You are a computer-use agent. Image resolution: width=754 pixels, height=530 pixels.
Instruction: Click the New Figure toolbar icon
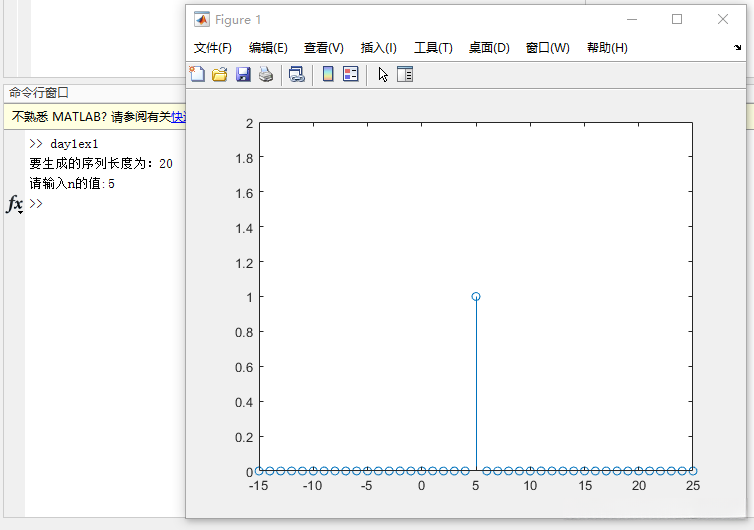point(197,74)
